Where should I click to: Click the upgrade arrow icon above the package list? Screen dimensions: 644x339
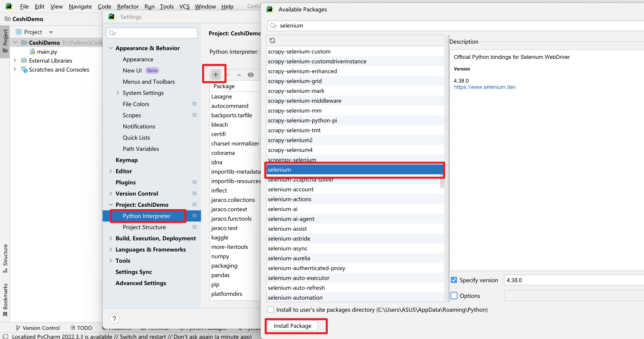coord(239,75)
